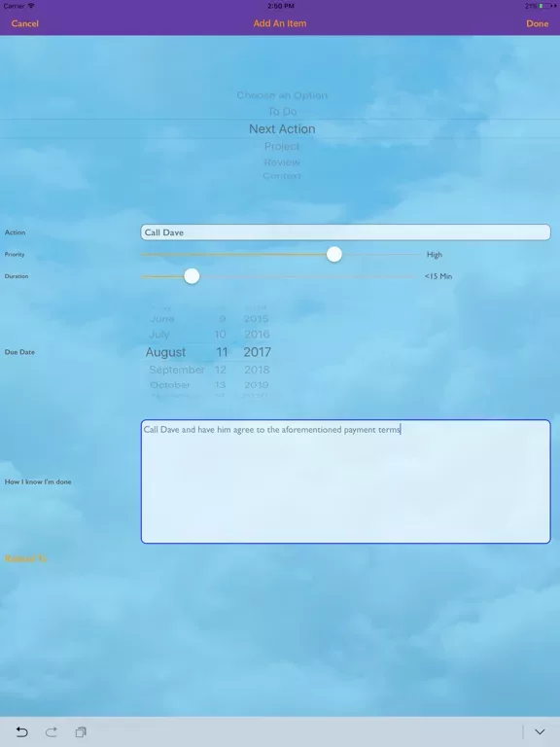This screenshot has height=747, width=560.
Task: Tap the '<15 Min' duration value label
Action: pos(438,276)
